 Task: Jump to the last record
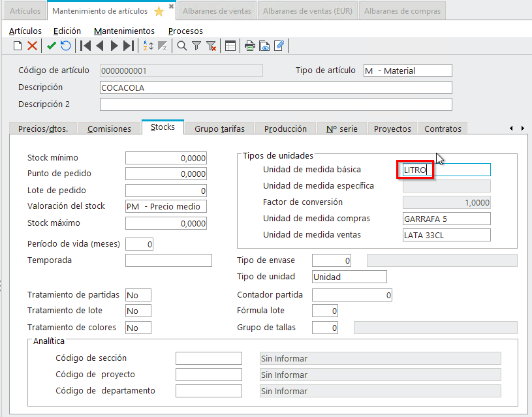pos(129,46)
